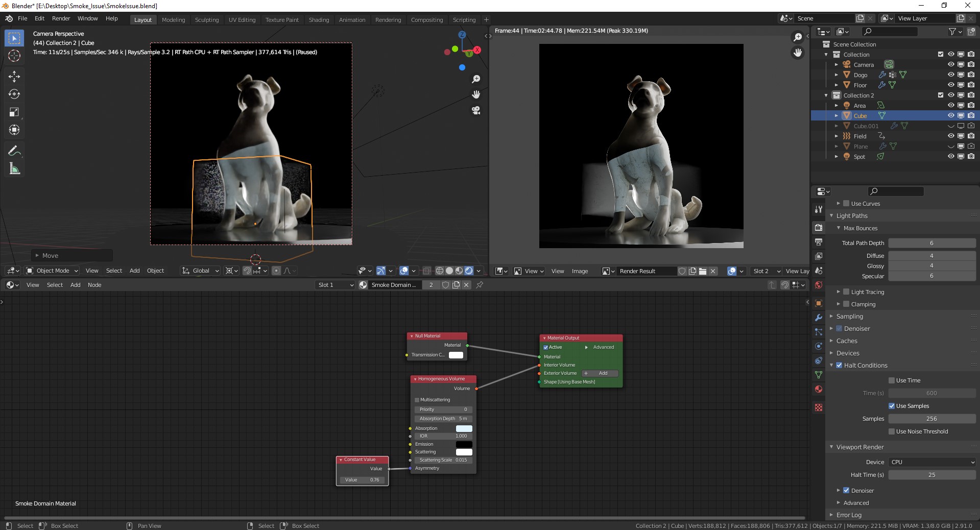
Task: Select the Rotate tool
Action: [14, 94]
